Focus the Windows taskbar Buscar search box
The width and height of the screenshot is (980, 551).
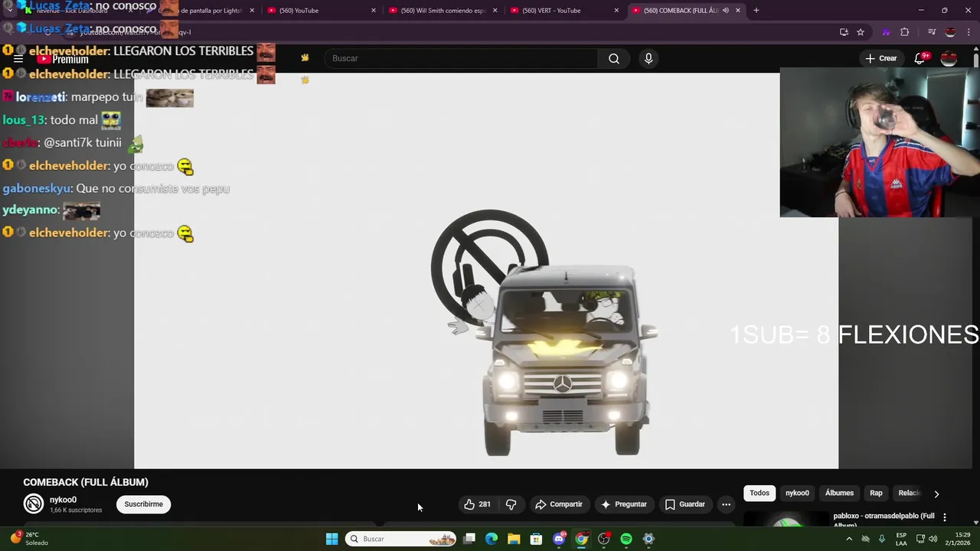(400, 539)
